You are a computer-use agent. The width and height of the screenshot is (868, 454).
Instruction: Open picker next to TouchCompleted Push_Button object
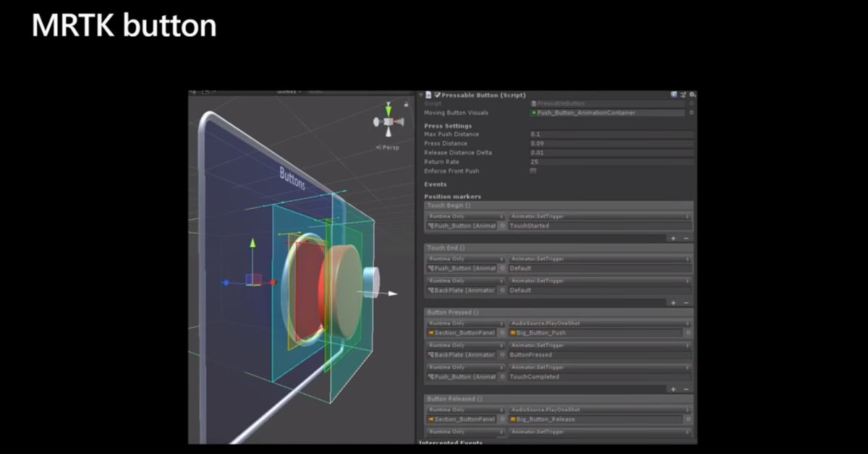coord(503,377)
